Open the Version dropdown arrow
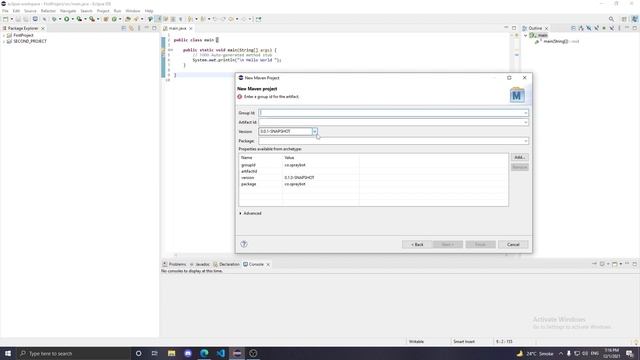640x360 pixels. coord(315,131)
